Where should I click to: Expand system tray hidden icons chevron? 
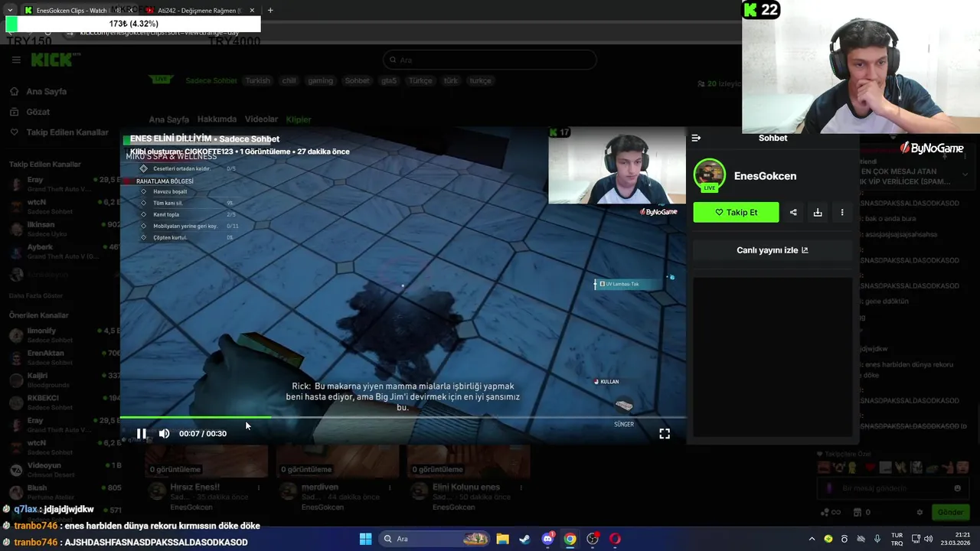coord(812,539)
